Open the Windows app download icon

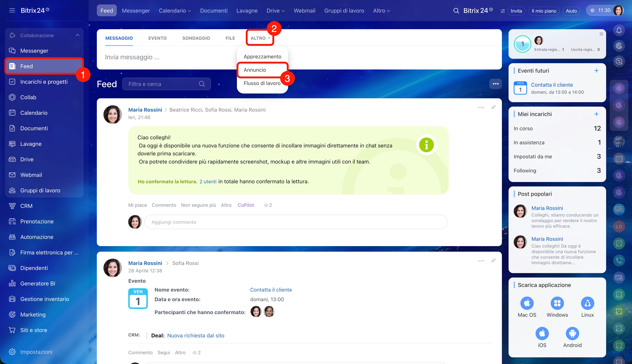[x=557, y=303]
